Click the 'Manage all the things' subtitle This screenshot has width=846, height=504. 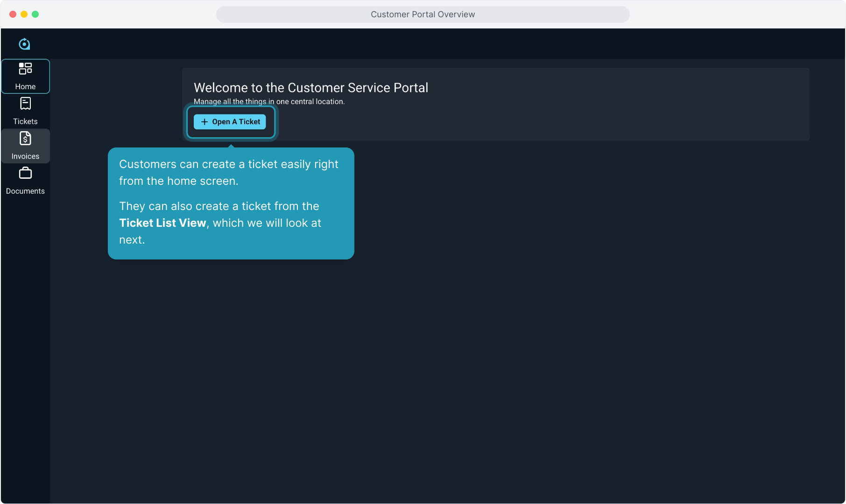269,102
